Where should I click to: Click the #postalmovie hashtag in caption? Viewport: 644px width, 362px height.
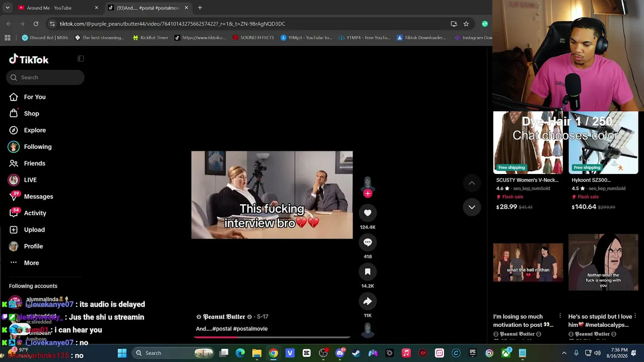point(250,329)
